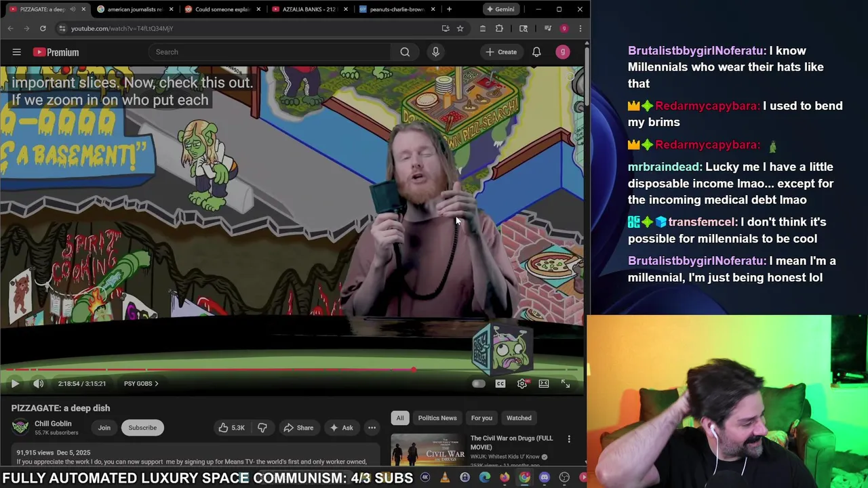Open Firefox icon in taskbar
Screen dimensions: 868x488
tap(505, 478)
